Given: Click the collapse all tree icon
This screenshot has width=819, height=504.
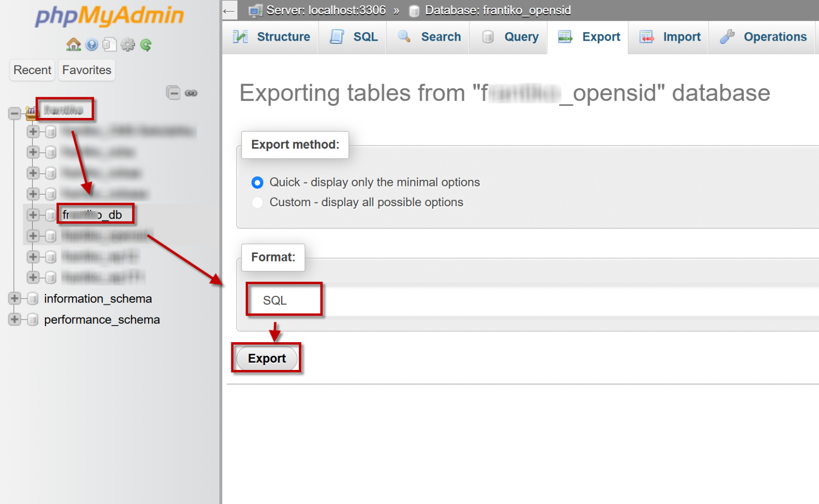Looking at the screenshot, I should click(x=173, y=93).
